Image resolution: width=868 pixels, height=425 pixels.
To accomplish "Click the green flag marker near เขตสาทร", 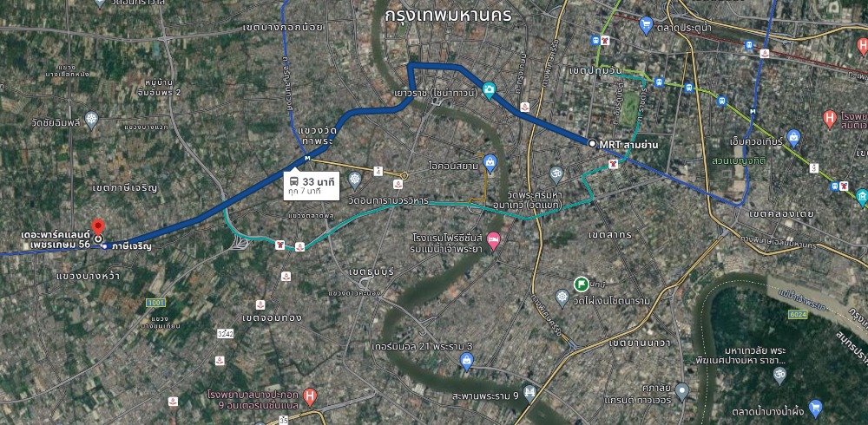I will point(581,284).
